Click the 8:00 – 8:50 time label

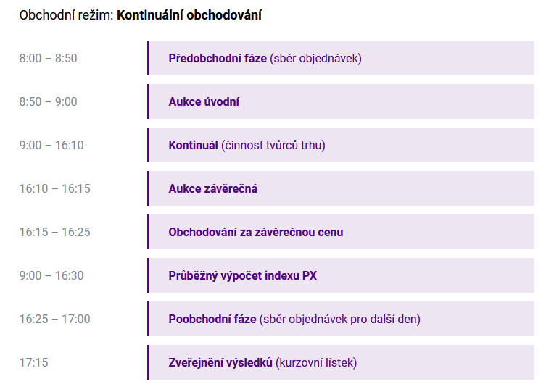[x=48, y=58]
